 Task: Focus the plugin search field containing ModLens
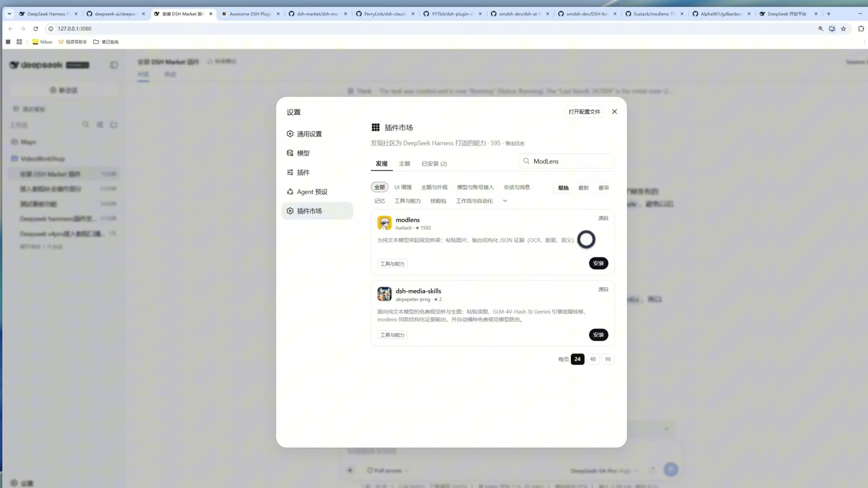click(x=567, y=161)
